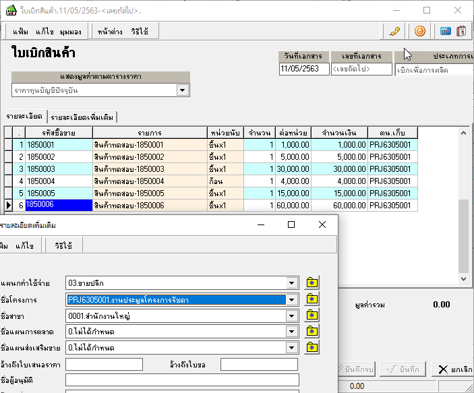The width and height of the screenshot is (474, 393).
Task: Select highlighted cell 1850006
Action: 59,205
